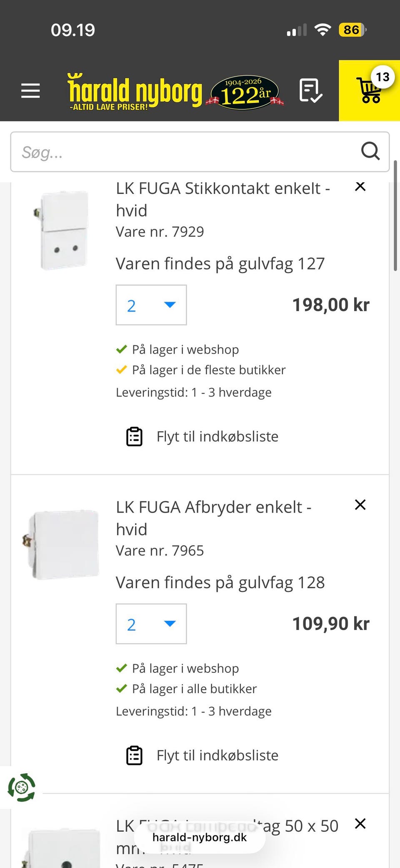Viewport: 400px width, 868px height.
Task: Remove the 50 x 50 mm item
Action: (360, 823)
